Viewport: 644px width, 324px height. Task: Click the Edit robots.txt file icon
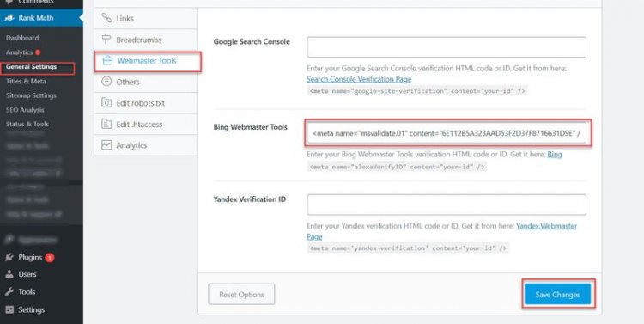click(106, 103)
